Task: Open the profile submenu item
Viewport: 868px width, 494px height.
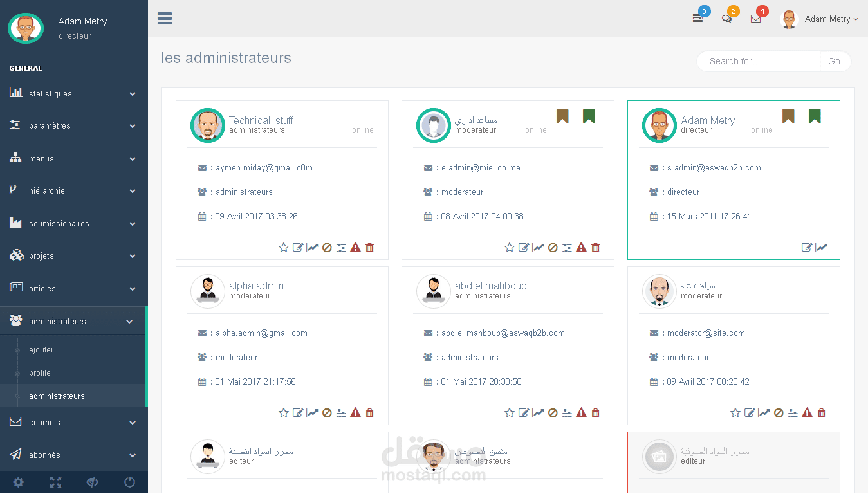Action: tap(39, 372)
